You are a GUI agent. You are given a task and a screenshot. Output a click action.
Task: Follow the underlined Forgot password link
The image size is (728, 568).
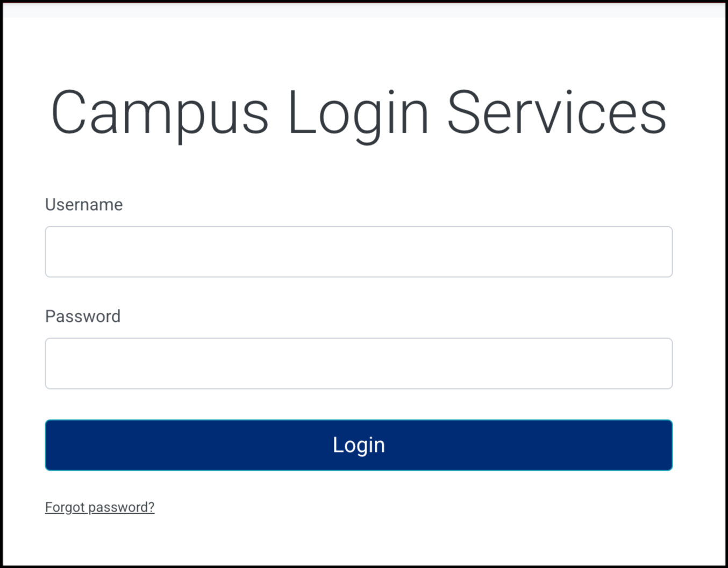pyautogui.click(x=99, y=507)
